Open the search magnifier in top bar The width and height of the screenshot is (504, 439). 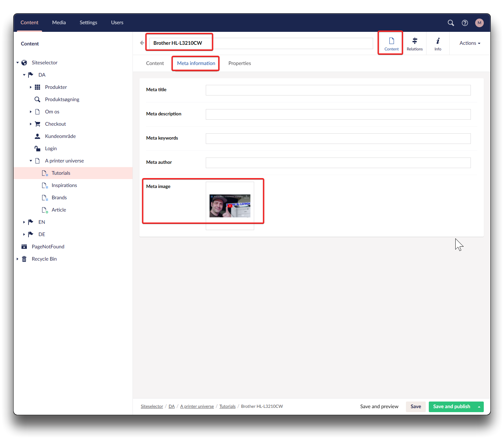coord(451,23)
